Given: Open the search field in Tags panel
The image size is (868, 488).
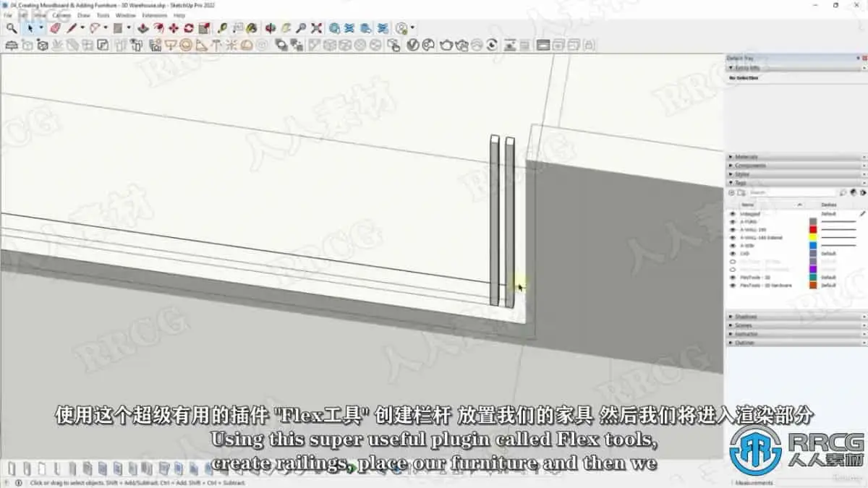Looking at the screenshot, I should pos(796,192).
